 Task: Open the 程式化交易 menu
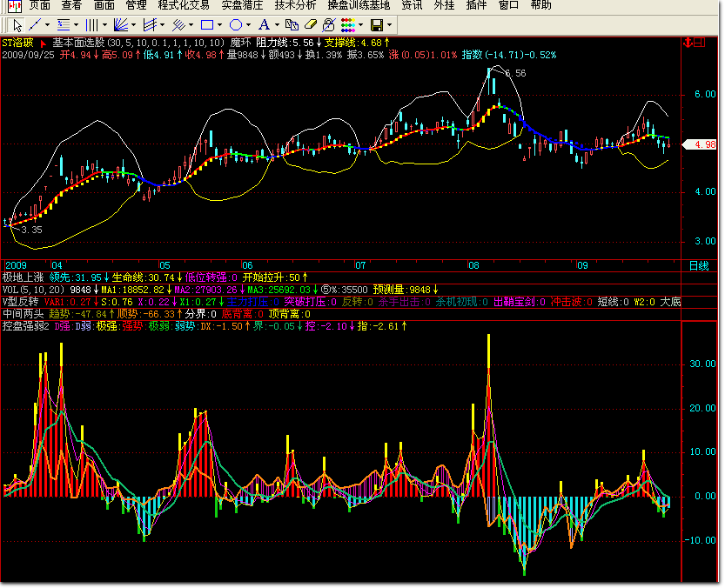tap(184, 5)
